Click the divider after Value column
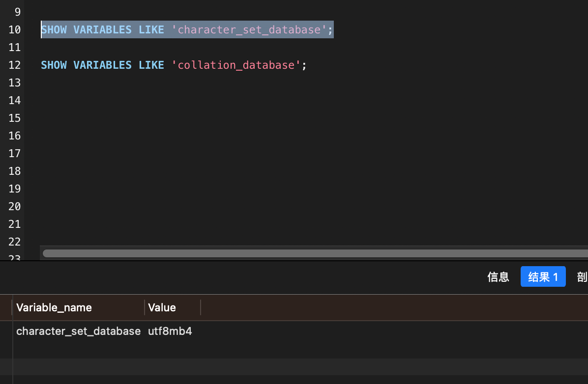 pos(201,308)
